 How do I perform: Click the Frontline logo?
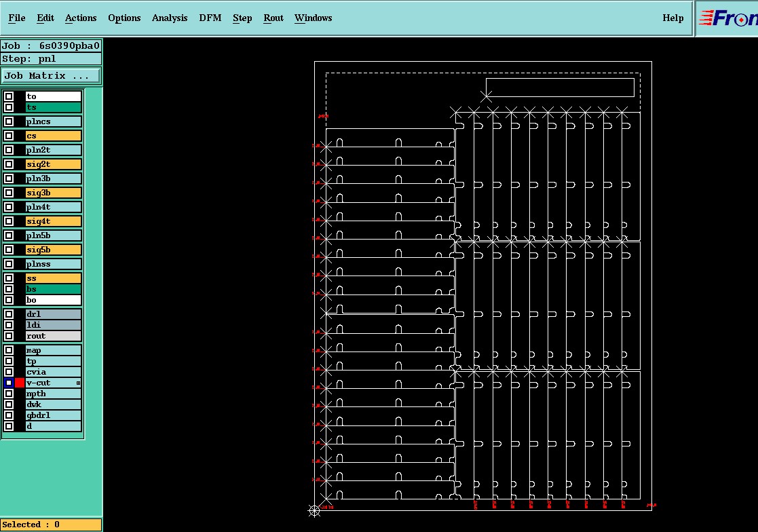click(x=728, y=18)
